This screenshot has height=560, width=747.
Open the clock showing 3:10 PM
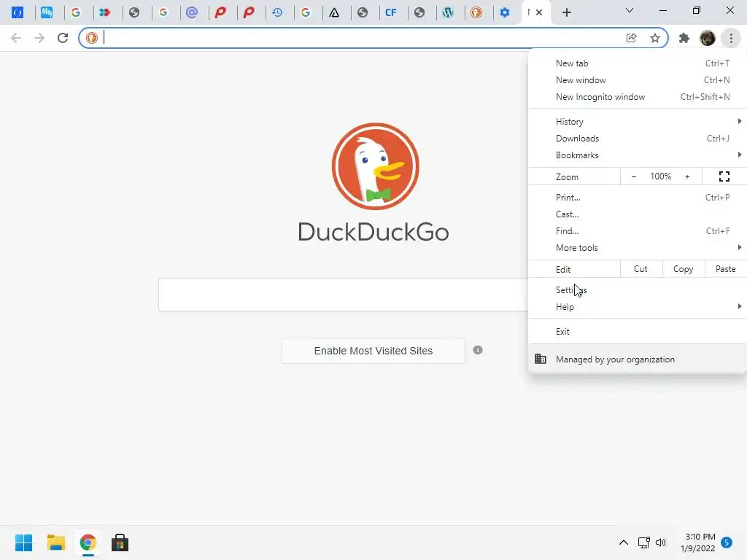[x=698, y=542]
